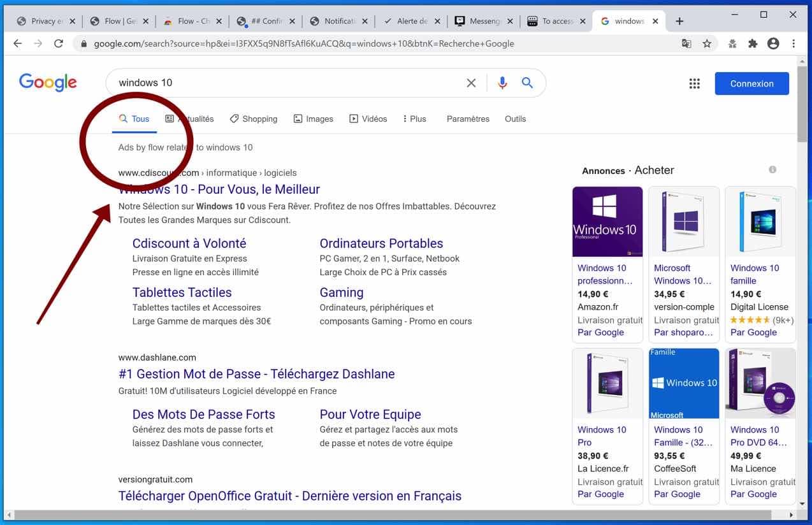This screenshot has height=525, width=812.
Task: Select the Images search filter
Action: point(314,119)
